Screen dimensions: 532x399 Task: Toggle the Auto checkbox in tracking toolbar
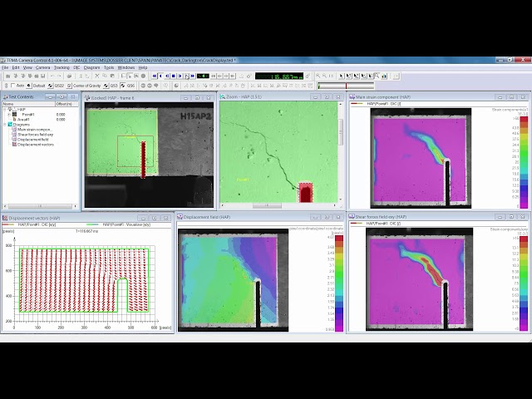pyautogui.click(x=13, y=86)
